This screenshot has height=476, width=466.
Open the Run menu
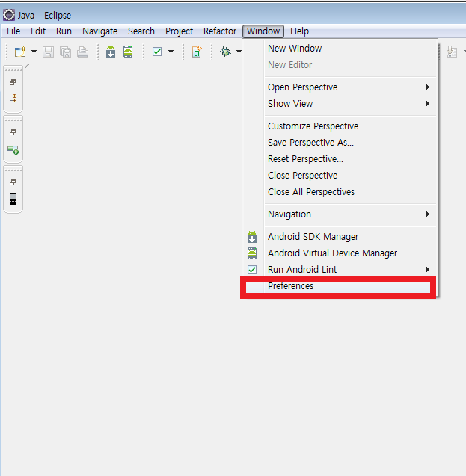click(x=64, y=31)
